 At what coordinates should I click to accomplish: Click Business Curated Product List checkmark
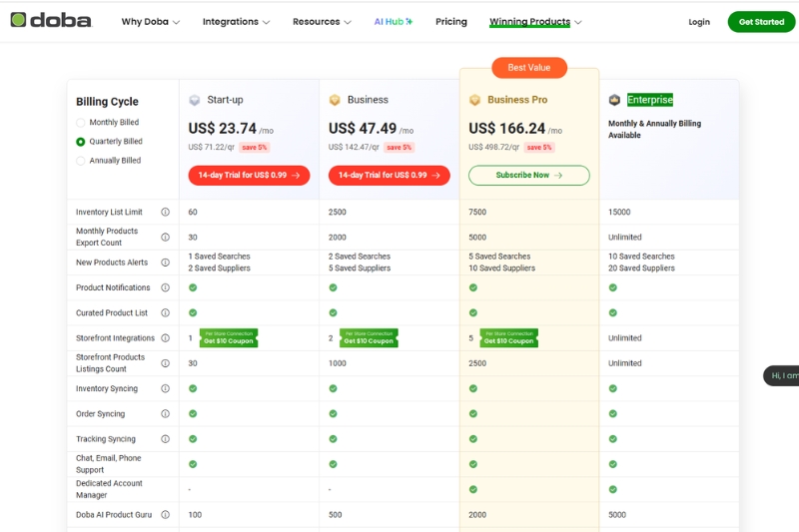(333, 312)
